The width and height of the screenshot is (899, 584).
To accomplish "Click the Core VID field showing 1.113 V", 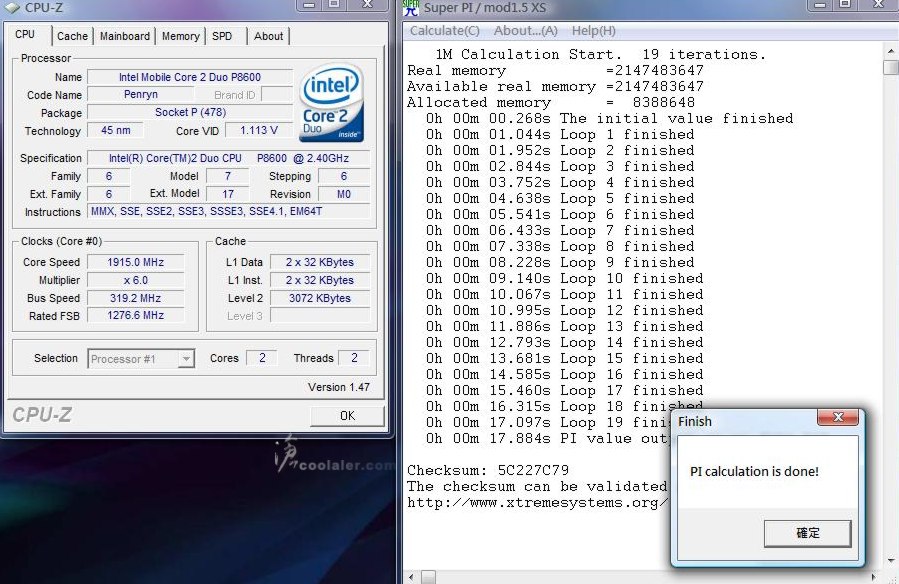I will [259, 131].
